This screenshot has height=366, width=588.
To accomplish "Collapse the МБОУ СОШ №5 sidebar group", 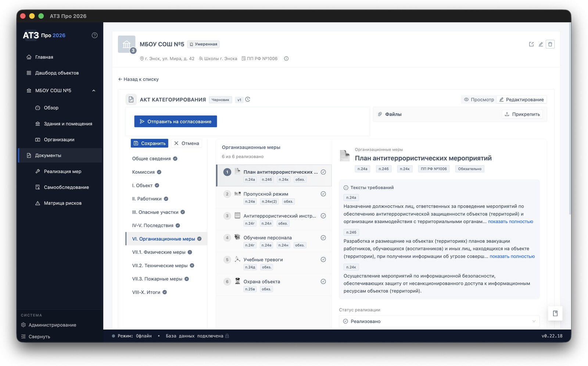I will 94,91.
